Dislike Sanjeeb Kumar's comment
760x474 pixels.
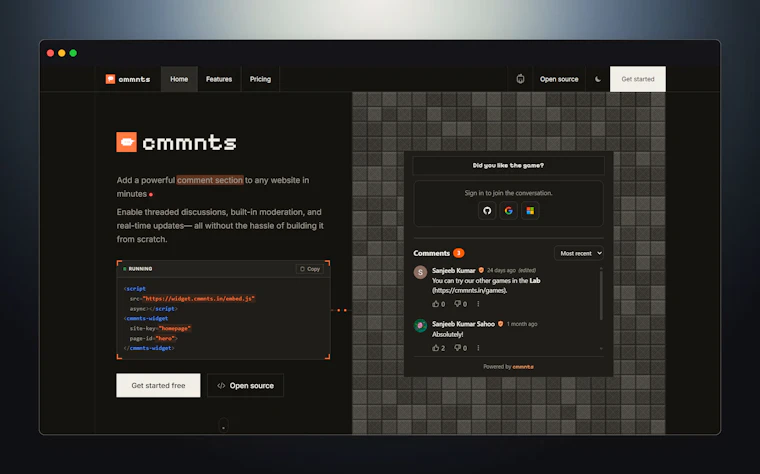[460, 304]
